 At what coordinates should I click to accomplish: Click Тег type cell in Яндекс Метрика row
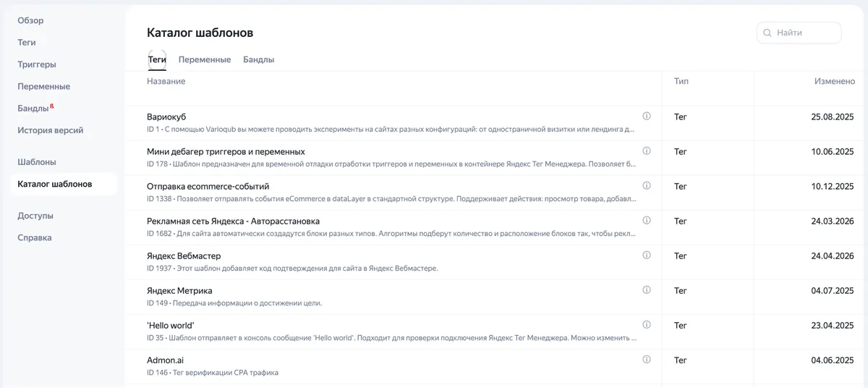click(681, 290)
